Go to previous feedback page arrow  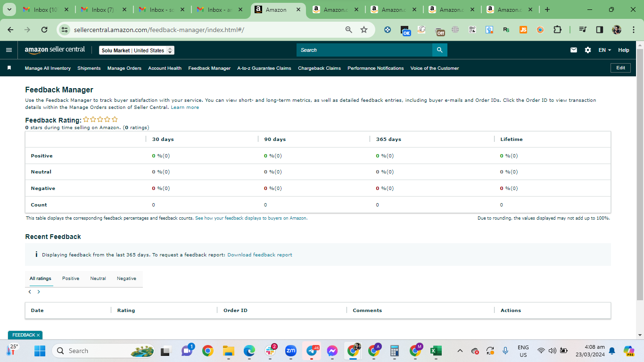(30, 292)
